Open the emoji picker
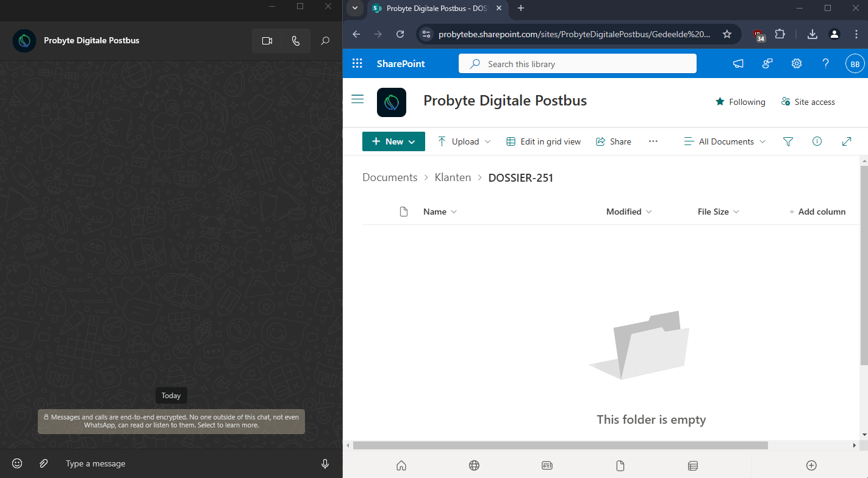The image size is (868, 478). 18,463
